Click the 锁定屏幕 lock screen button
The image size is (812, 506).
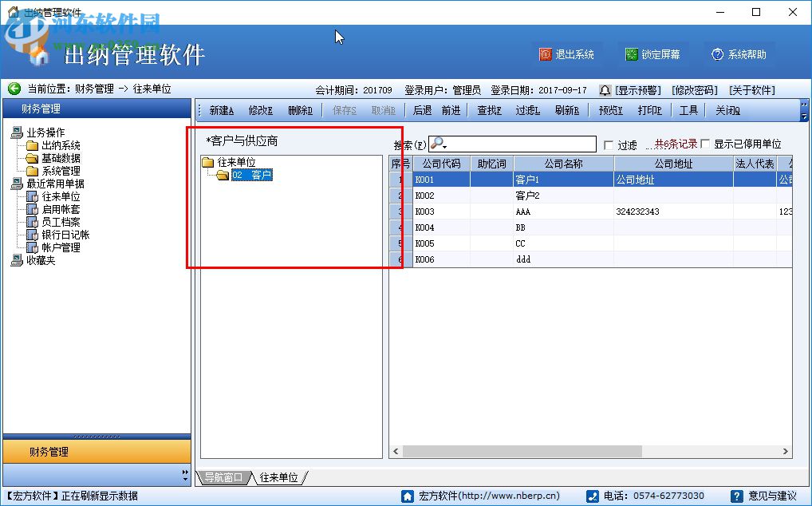coord(653,53)
